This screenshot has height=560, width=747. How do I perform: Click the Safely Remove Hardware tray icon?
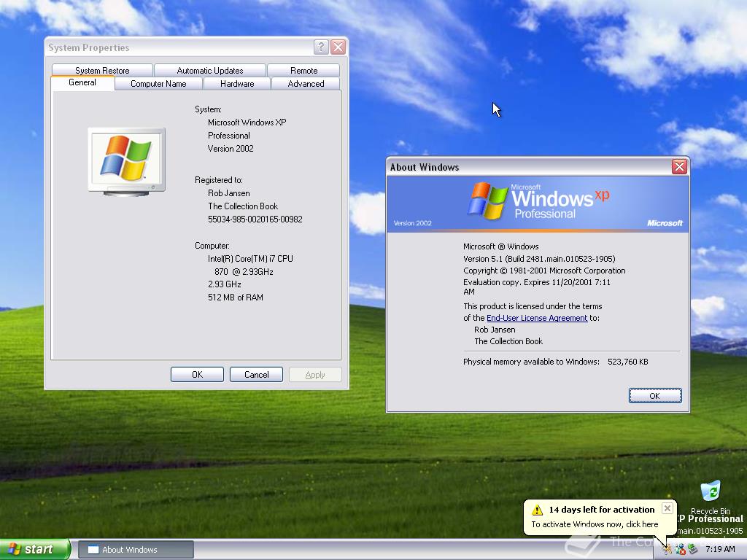(692, 549)
